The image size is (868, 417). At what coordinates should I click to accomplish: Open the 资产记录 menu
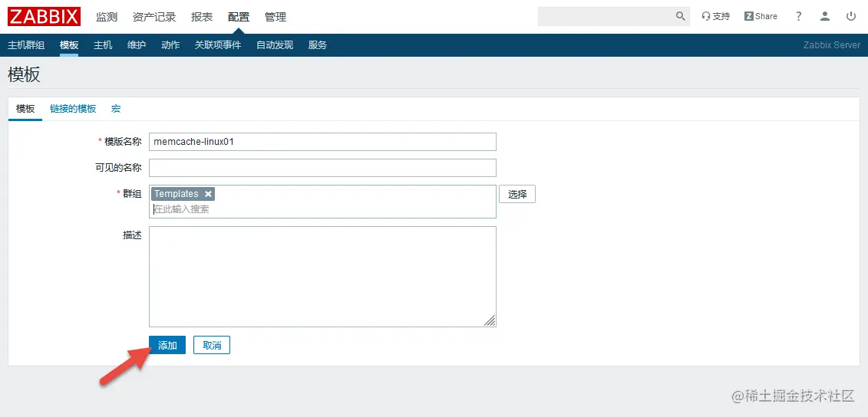(x=154, y=17)
